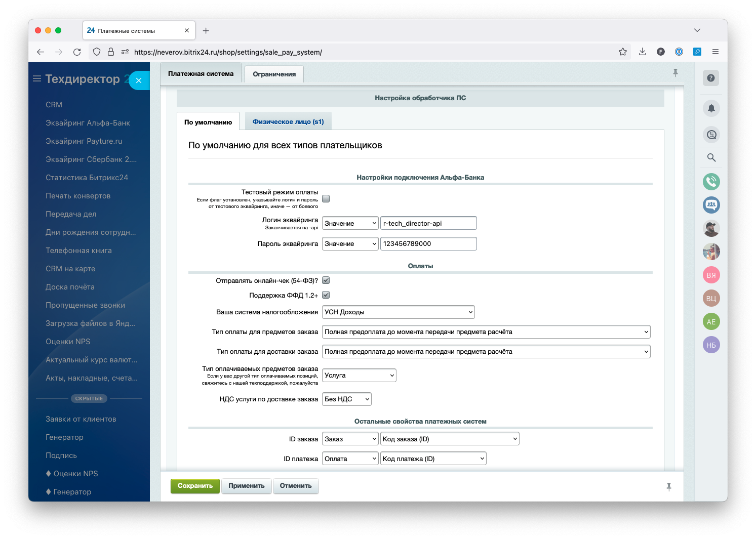This screenshot has height=539, width=756.
Task: Expand the Ваша система налогообложения dropdown
Action: click(x=398, y=312)
